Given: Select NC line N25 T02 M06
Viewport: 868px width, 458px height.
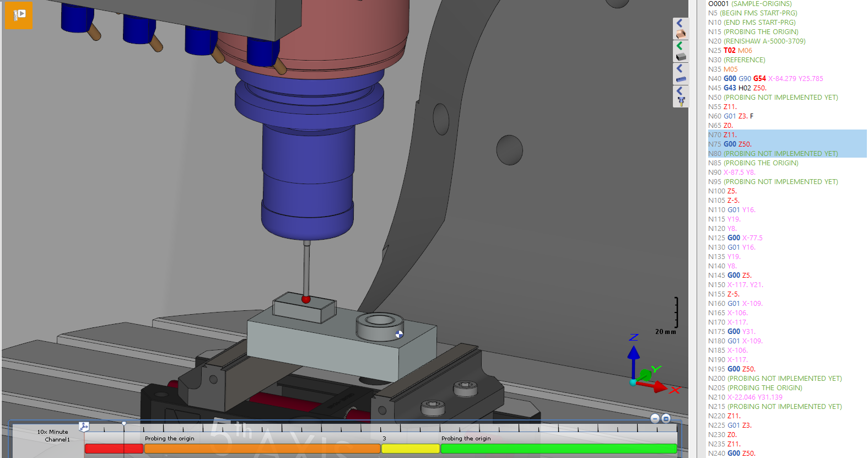Looking at the screenshot, I should [x=730, y=51].
